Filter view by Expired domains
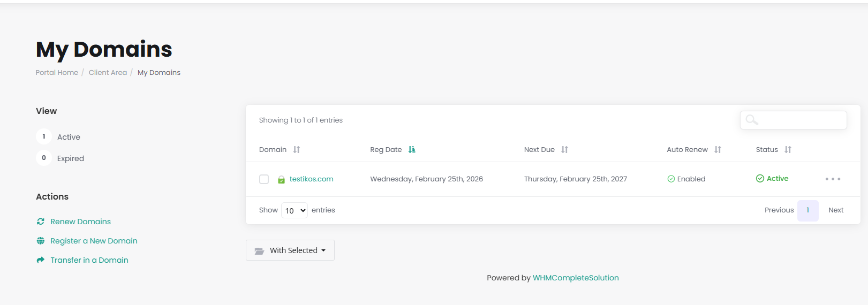The height and width of the screenshot is (305, 868). 70,158
